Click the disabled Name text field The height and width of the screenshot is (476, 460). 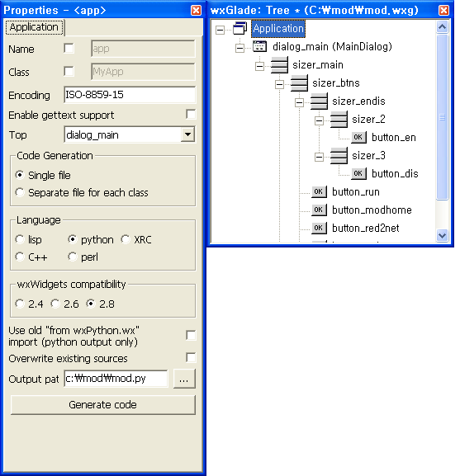pos(143,49)
